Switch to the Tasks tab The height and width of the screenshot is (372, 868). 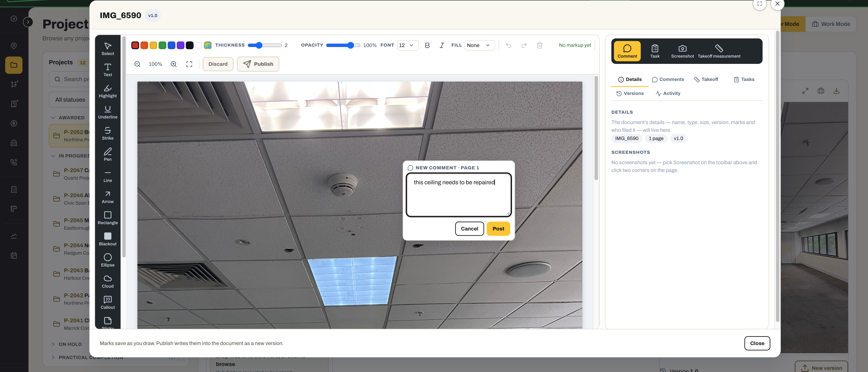point(744,79)
